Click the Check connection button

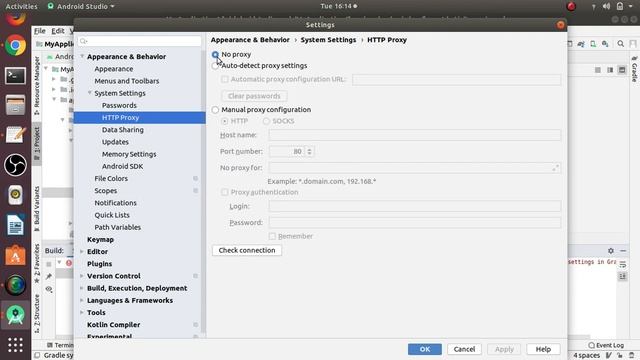coord(247,250)
